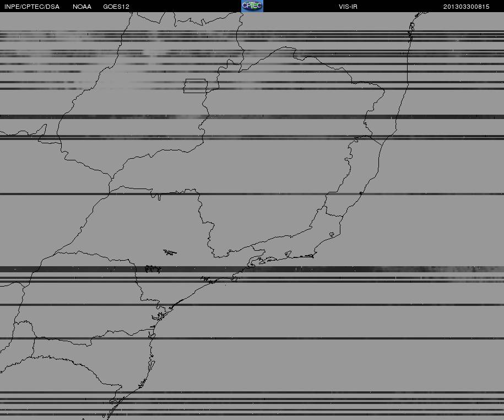Click the INPE/CPTEC/DSA header text
The width and height of the screenshot is (504, 420).
point(32,7)
